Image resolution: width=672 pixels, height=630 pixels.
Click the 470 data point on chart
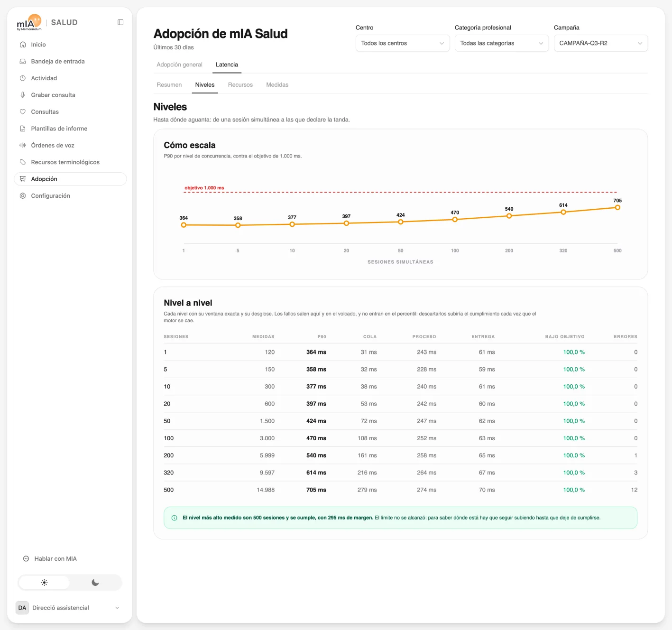[x=455, y=219]
